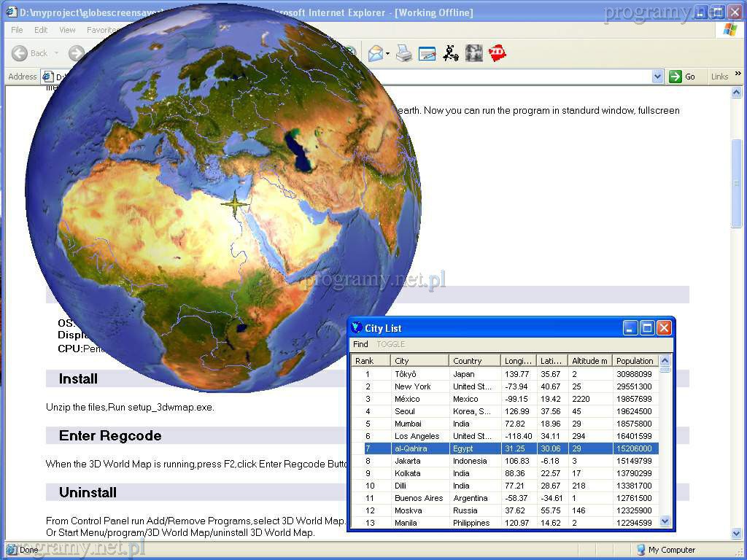Click the yellow crosshair marker on globe
Screen dimensions: 747x560
[235, 204]
